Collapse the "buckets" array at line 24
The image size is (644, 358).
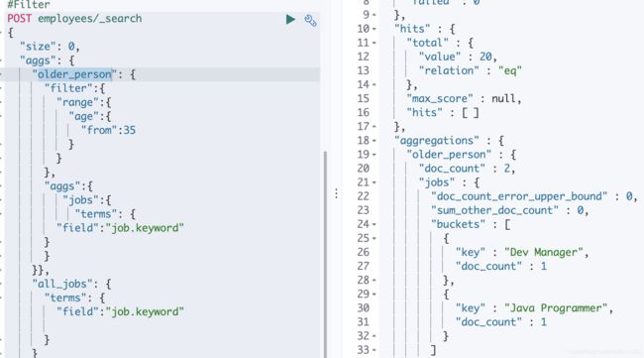(x=375, y=225)
